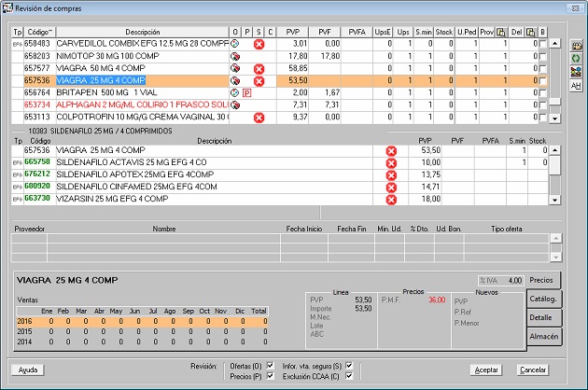Check the B checkbox in BRITAPEN row
The width and height of the screenshot is (588, 390).
pos(542,93)
